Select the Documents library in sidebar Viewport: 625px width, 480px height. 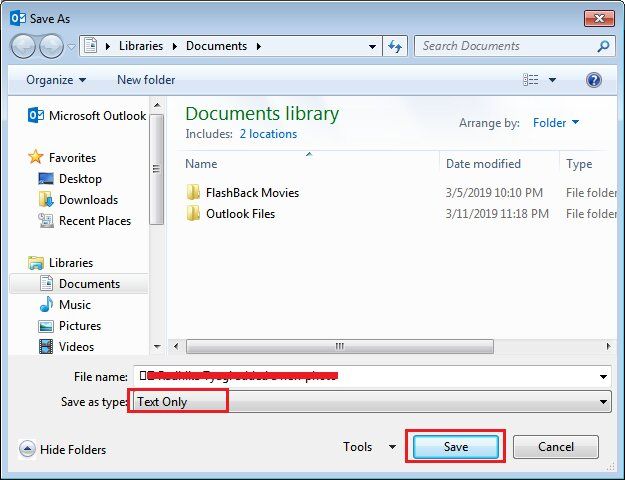click(x=79, y=283)
